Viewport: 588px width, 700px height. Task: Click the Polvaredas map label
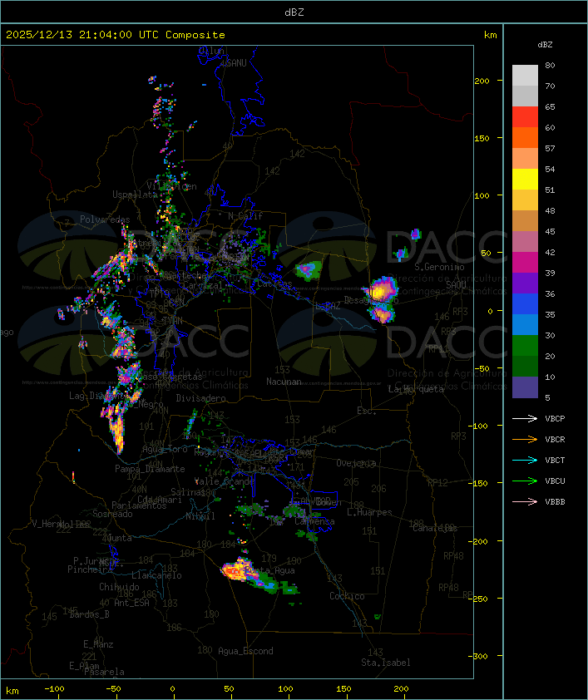click(x=105, y=219)
